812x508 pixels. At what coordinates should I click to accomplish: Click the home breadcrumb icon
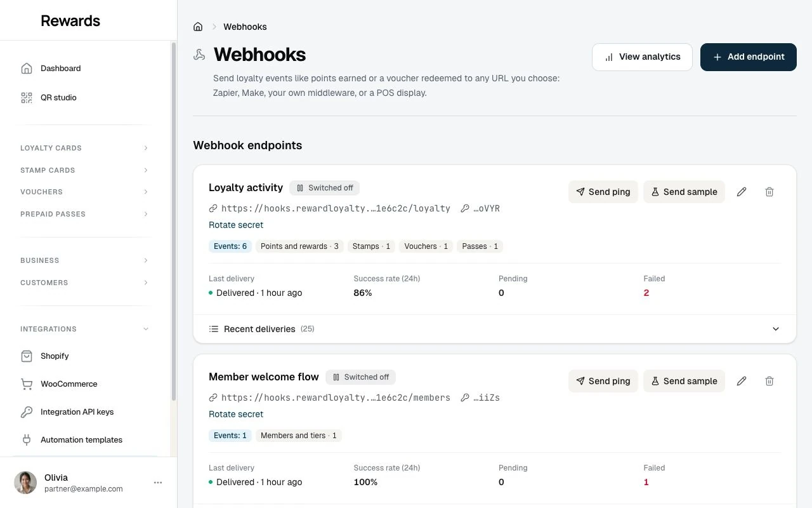click(198, 27)
